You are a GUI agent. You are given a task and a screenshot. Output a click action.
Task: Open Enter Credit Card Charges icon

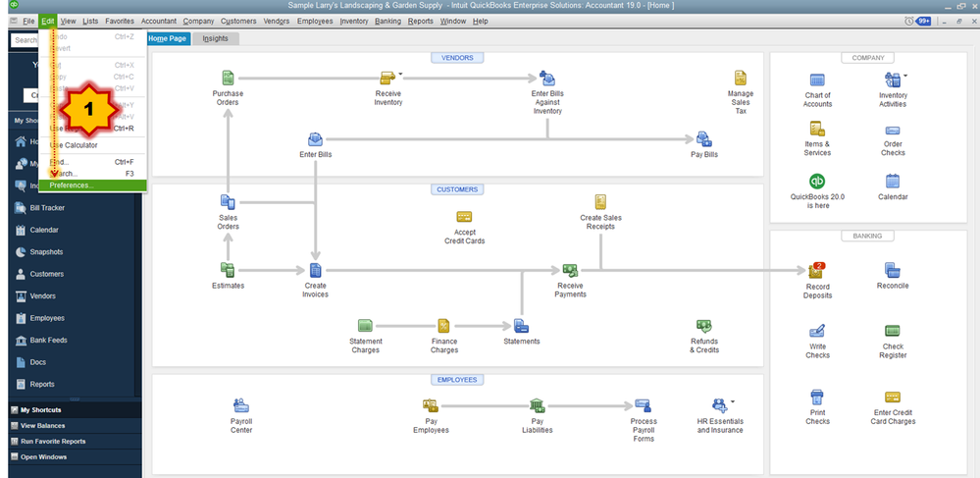coord(893,398)
